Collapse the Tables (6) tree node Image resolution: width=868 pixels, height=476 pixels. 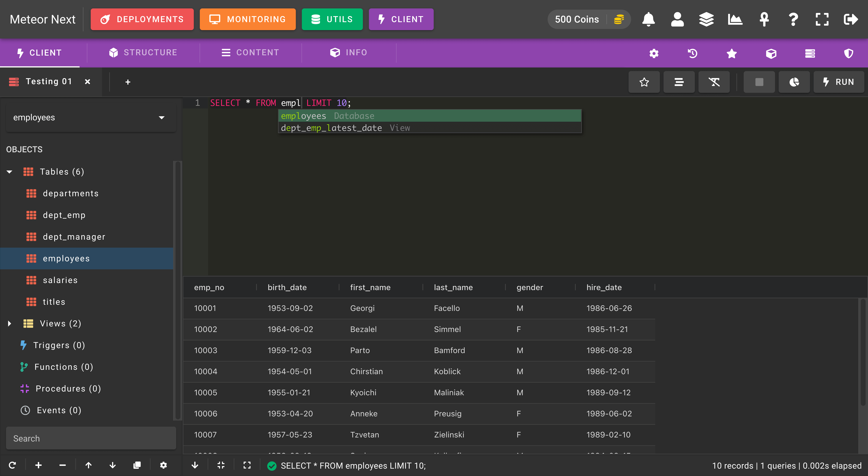pos(9,172)
